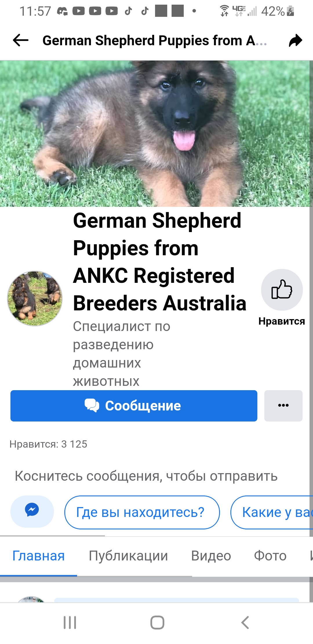Tap the blue Сообщение button
The image size is (313, 644).
(134, 406)
